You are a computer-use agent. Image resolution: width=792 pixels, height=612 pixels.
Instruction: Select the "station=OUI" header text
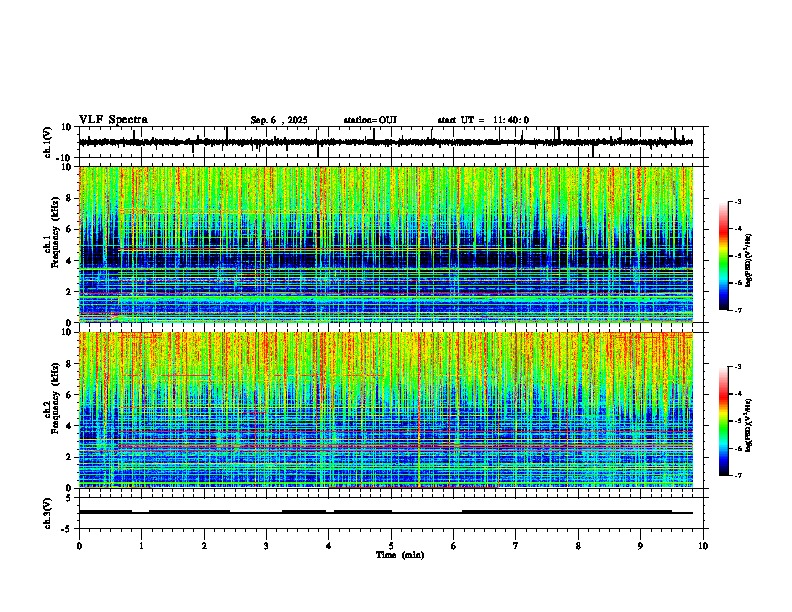click(x=370, y=120)
